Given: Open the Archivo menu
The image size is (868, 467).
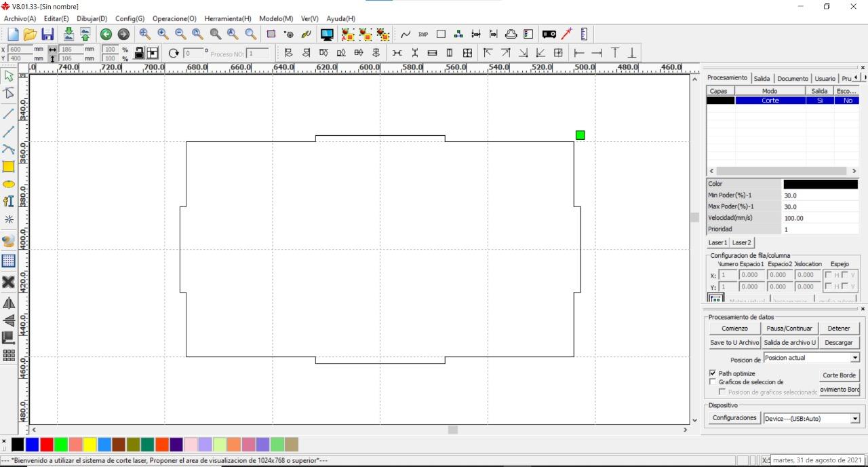Looking at the screenshot, I should pos(20,18).
